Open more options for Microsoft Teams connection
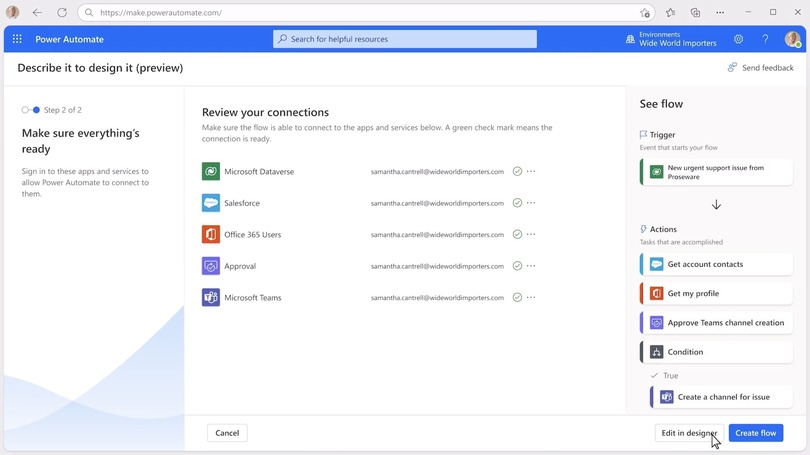The width and height of the screenshot is (810, 455). point(531,297)
